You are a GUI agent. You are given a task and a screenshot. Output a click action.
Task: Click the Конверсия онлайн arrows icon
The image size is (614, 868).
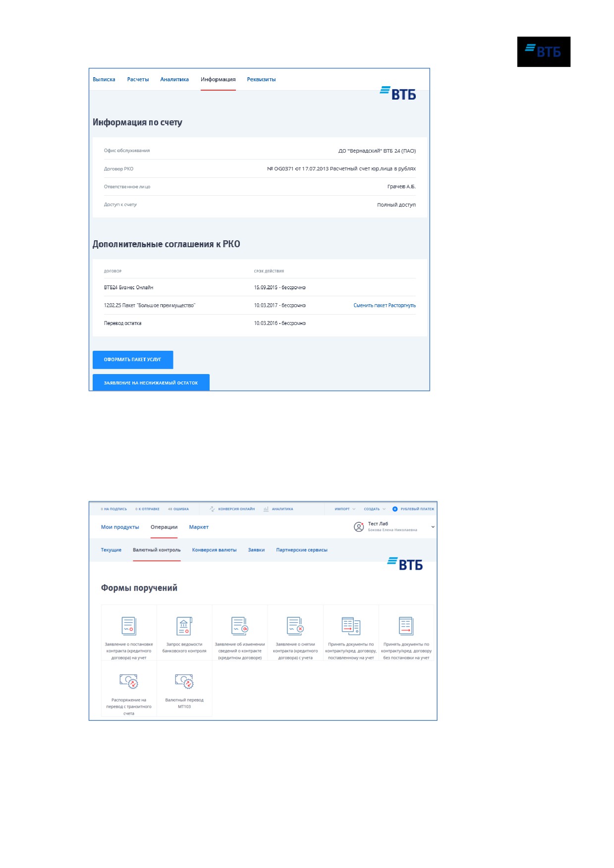(x=212, y=509)
